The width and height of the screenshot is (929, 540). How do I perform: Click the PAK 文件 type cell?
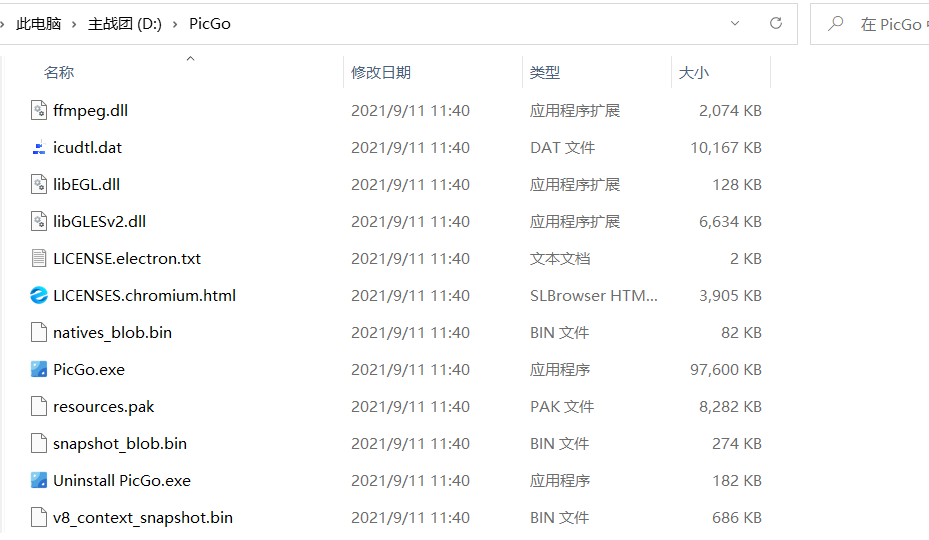tap(562, 407)
